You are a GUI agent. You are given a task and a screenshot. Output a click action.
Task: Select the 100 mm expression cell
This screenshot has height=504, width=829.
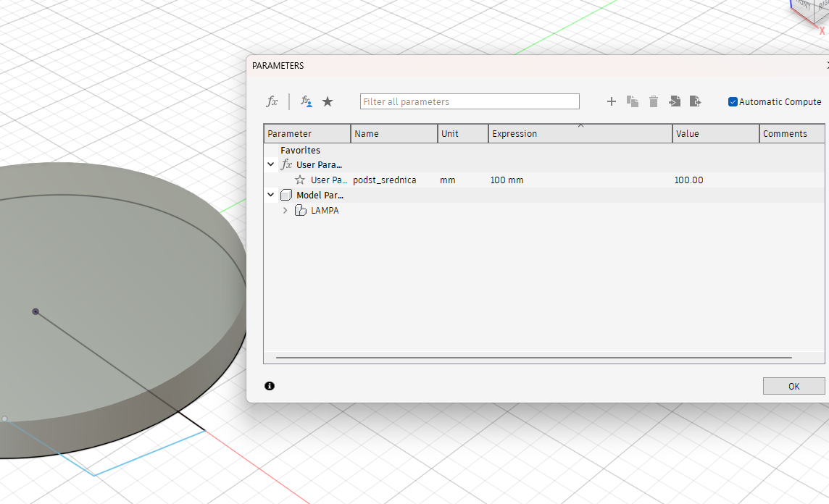click(x=507, y=180)
